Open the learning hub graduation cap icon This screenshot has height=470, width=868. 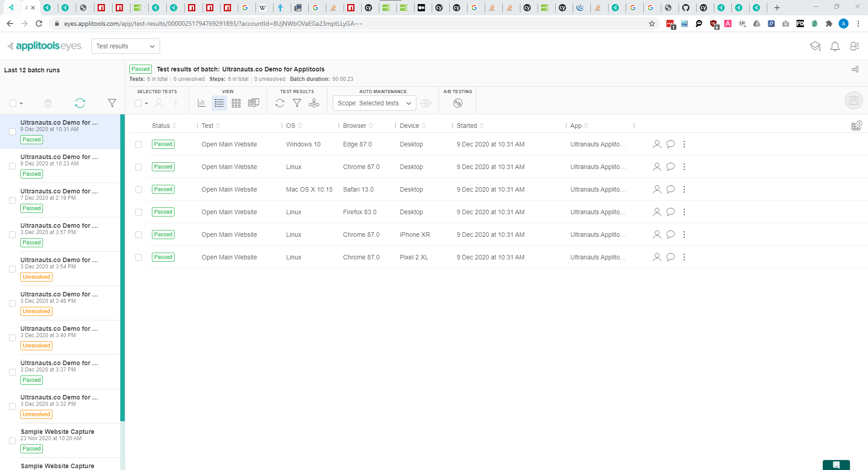[x=815, y=46]
